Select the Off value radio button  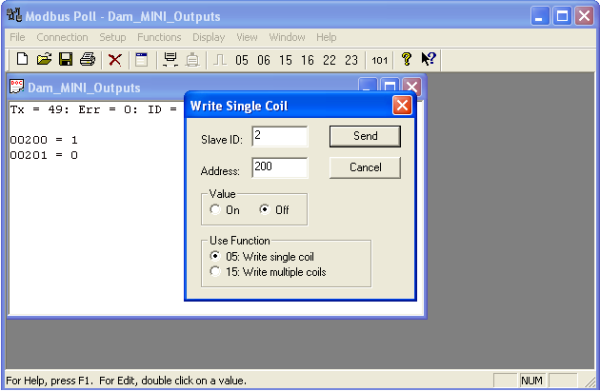tap(264, 210)
